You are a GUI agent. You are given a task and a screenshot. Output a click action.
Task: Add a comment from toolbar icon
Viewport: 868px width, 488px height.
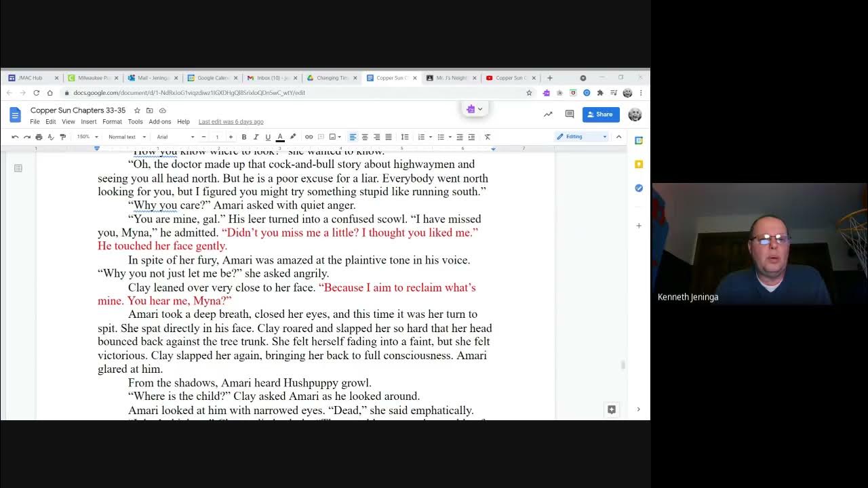[x=321, y=137]
